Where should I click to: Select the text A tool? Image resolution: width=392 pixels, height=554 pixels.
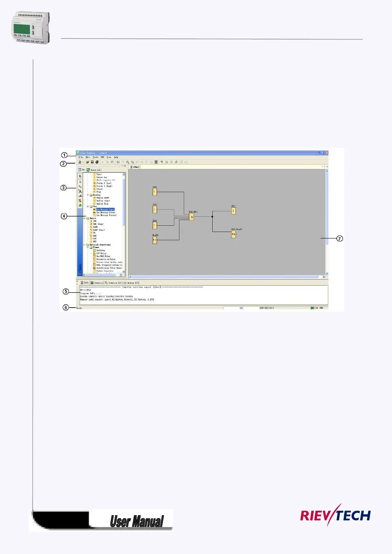tap(80, 191)
